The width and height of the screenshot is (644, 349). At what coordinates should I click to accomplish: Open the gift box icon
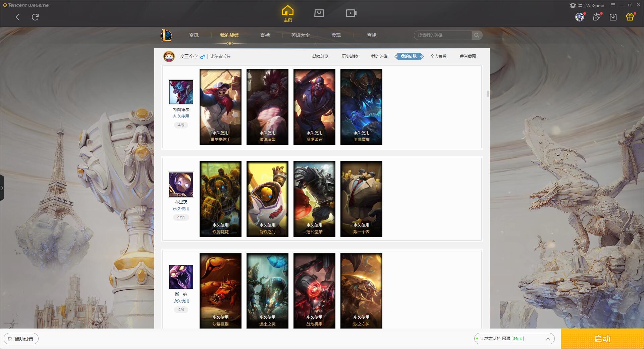click(x=630, y=17)
